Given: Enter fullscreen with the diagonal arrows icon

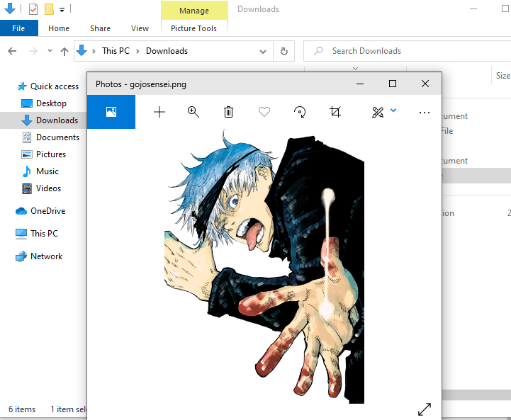Looking at the screenshot, I should (424, 409).
